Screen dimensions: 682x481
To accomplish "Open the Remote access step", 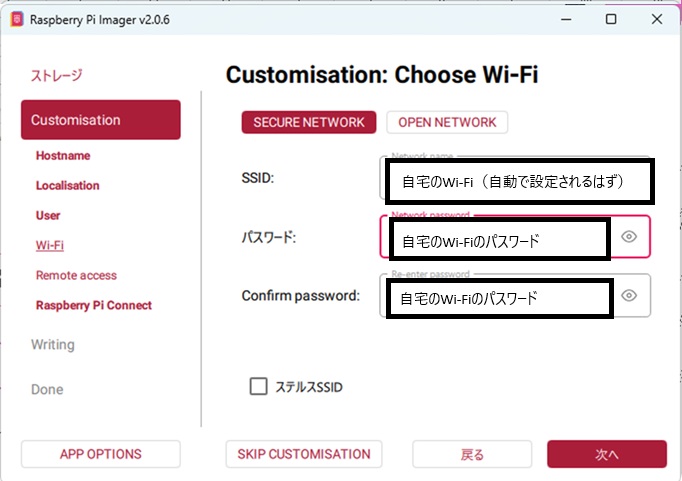I will [76, 276].
